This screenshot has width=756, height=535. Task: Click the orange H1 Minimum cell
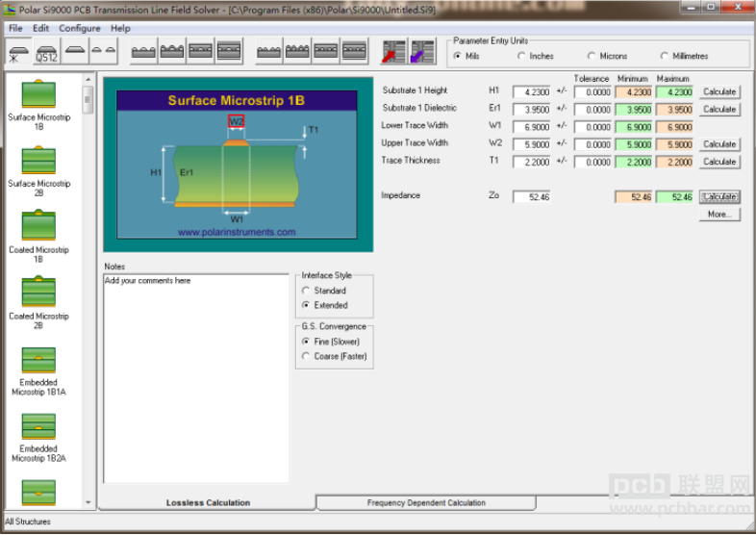click(x=634, y=91)
